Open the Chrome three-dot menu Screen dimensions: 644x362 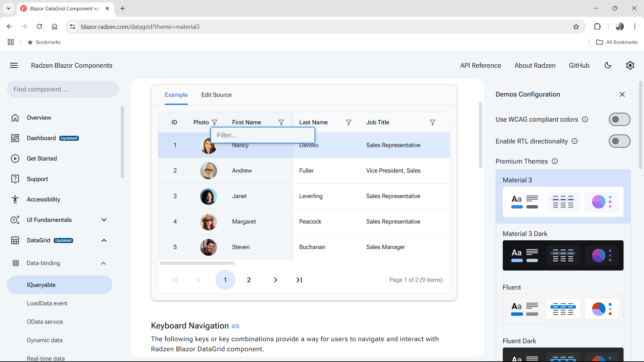[x=635, y=26]
